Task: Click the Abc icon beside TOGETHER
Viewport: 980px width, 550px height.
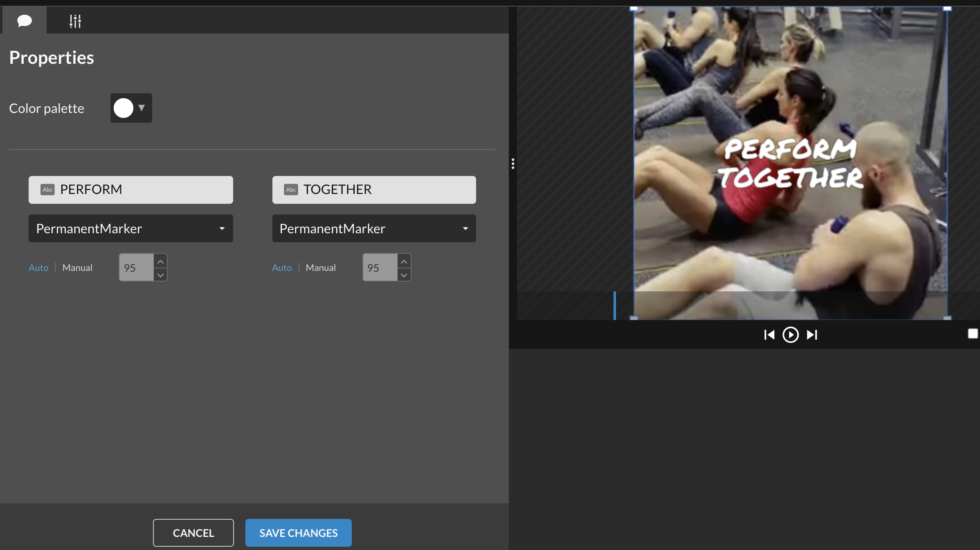Action: 291,189
